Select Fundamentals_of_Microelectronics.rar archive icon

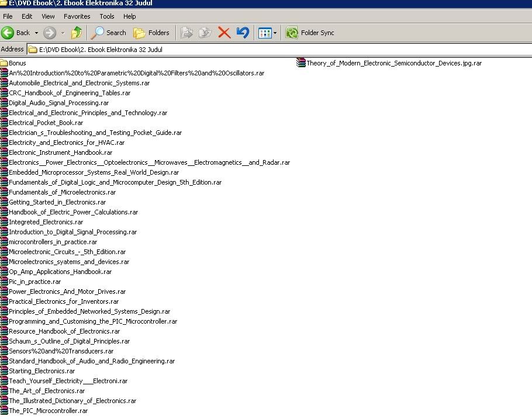(4, 192)
